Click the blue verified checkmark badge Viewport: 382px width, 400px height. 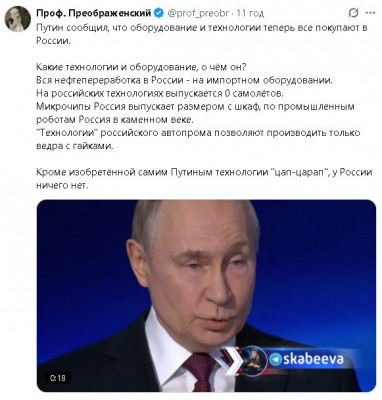159,13
